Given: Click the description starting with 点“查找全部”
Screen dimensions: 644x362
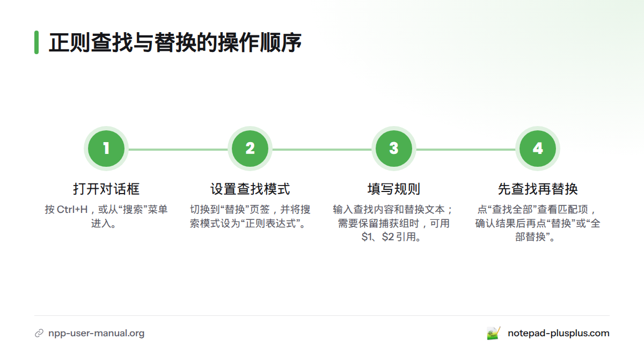Looking at the screenshot, I should [x=538, y=223].
